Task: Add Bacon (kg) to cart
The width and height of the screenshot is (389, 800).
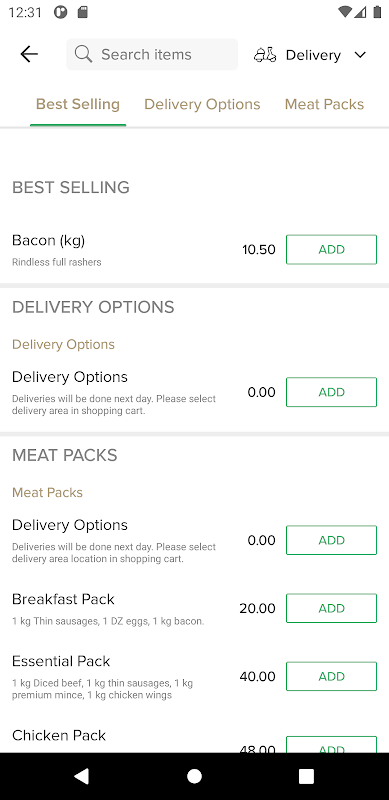Action: 331,249
